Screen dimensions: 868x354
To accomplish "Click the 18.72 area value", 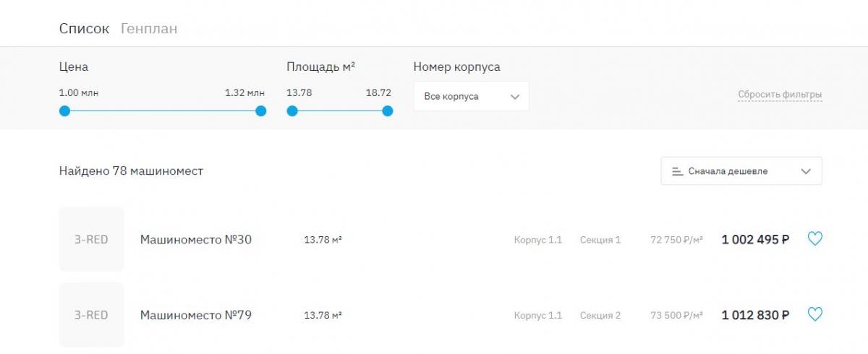I will (378, 92).
